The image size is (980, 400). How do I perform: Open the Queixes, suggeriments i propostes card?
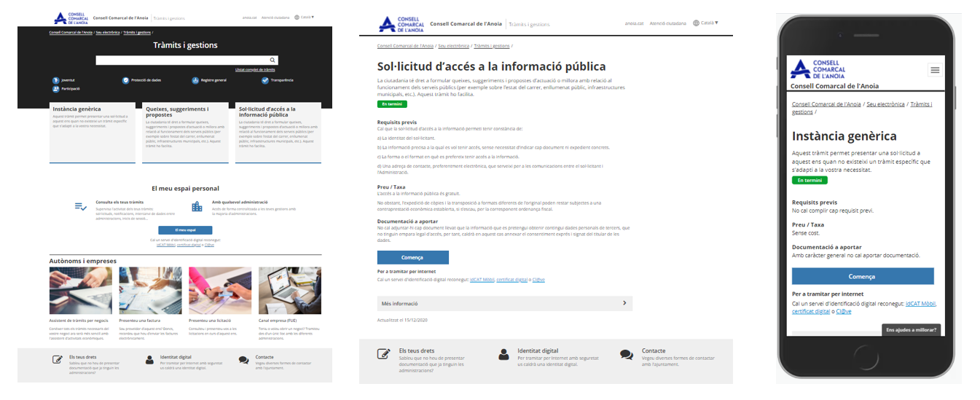pos(185,131)
